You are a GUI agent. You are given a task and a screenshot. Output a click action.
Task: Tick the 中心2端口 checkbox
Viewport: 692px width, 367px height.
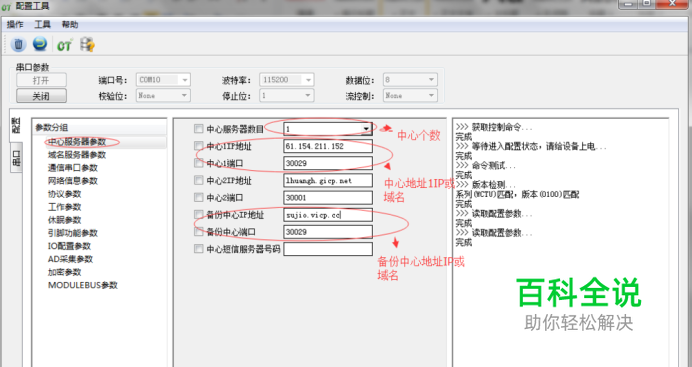tap(199, 198)
